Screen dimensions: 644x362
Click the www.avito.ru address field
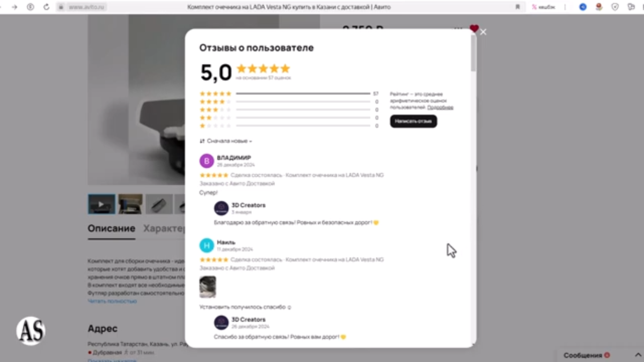[x=87, y=7]
